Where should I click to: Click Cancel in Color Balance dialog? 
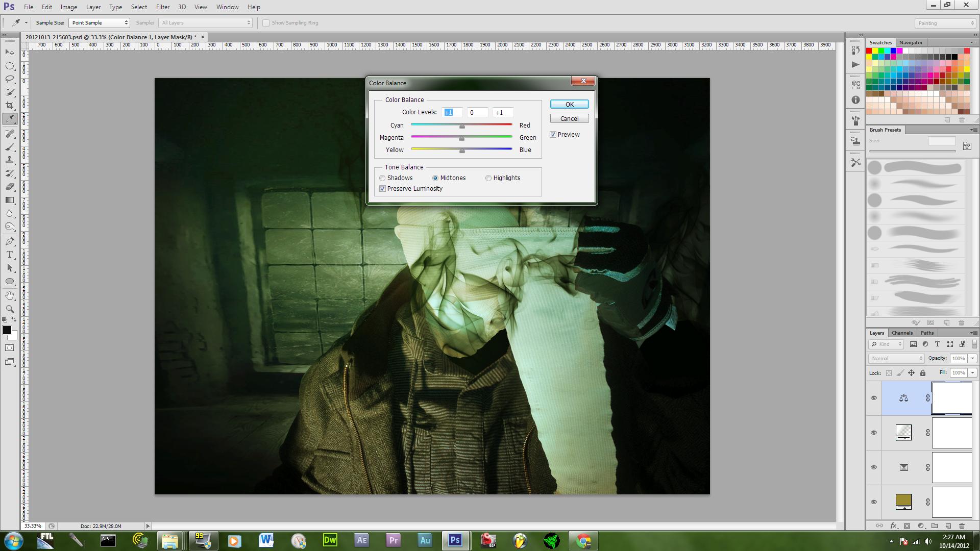point(570,118)
